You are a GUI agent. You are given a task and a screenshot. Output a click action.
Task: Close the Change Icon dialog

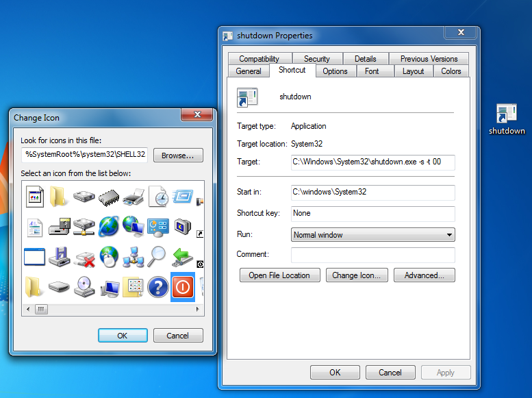click(x=197, y=114)
